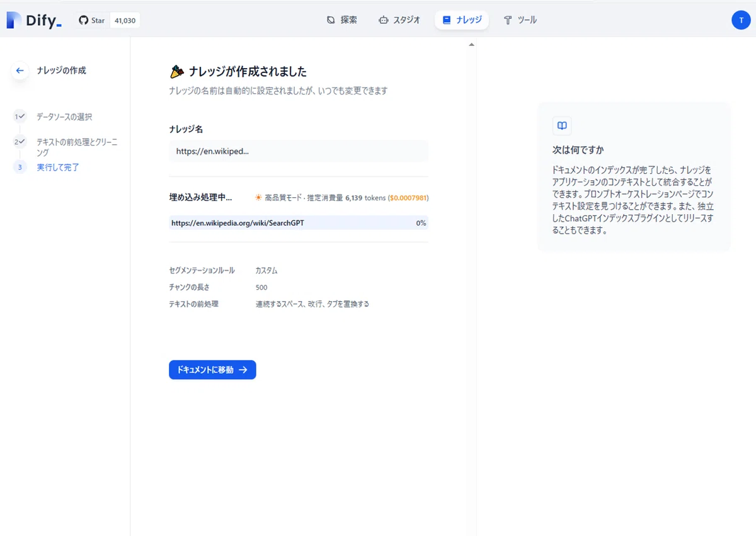Click the ナレッジ名 input field
Screen dimensions: 756x536
(x=299, y=151)
